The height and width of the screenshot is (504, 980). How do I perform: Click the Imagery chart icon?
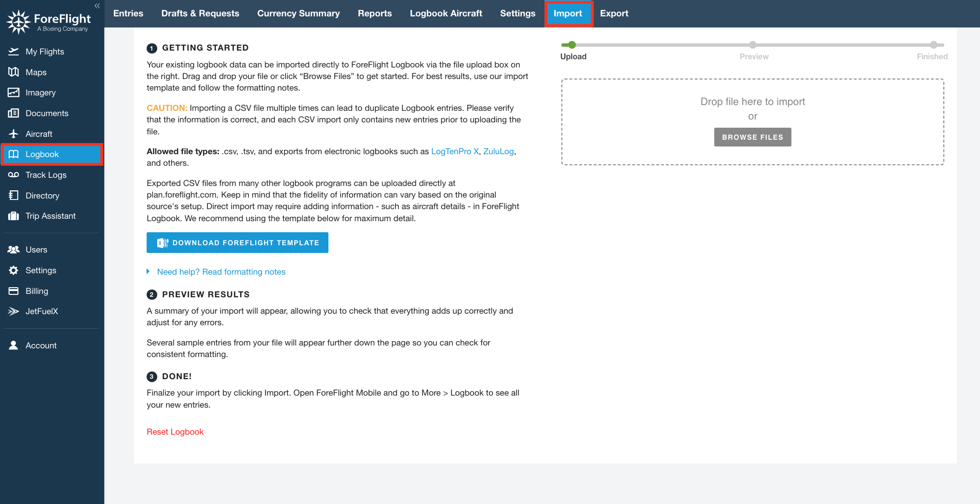click(14, 93)
